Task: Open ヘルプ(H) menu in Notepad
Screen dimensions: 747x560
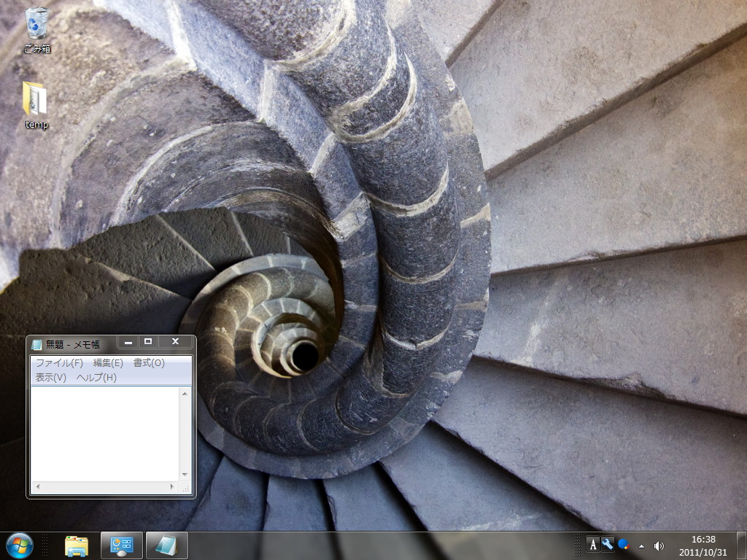Action: click(x=96, y=378)
